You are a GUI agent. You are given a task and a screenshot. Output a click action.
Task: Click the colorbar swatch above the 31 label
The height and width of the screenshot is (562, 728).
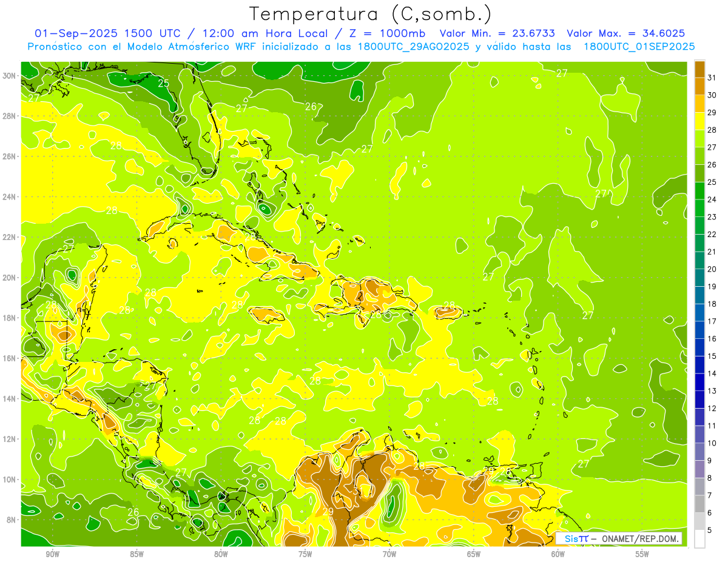click(x=700, y=69)
